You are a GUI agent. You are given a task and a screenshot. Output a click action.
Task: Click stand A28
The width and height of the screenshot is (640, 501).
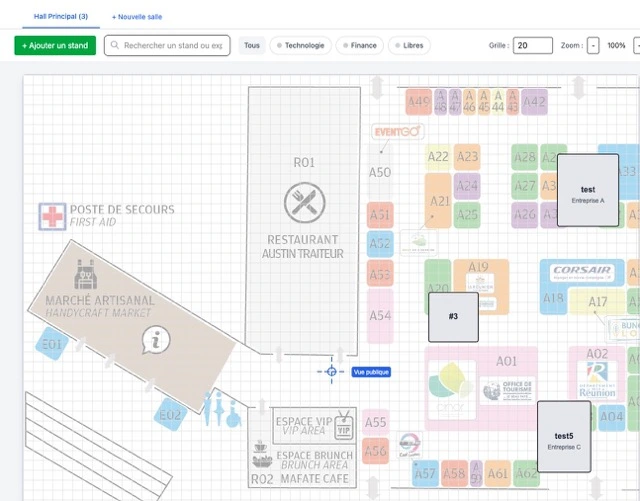524,157
